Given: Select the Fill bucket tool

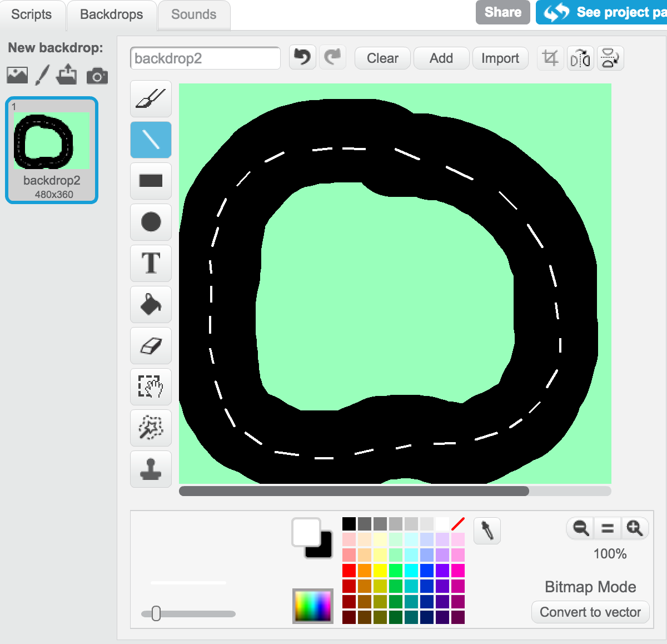Looking at the screenshot, I should click(x=151, y=304).
